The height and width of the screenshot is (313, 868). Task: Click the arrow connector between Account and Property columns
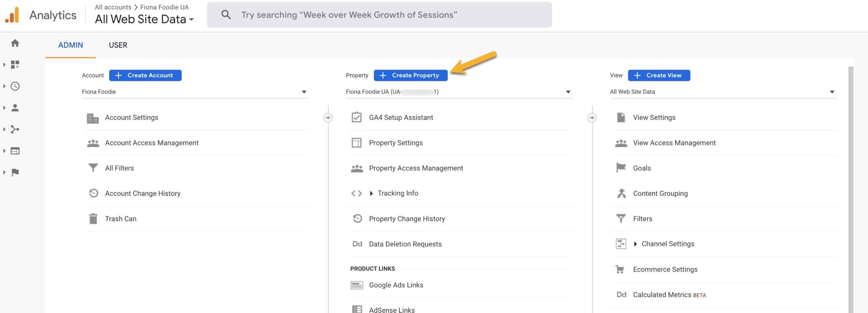[328, 118]
